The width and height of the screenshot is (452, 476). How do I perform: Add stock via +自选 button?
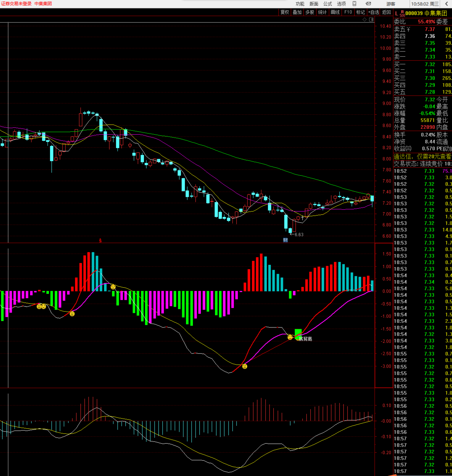pos(373,12)
